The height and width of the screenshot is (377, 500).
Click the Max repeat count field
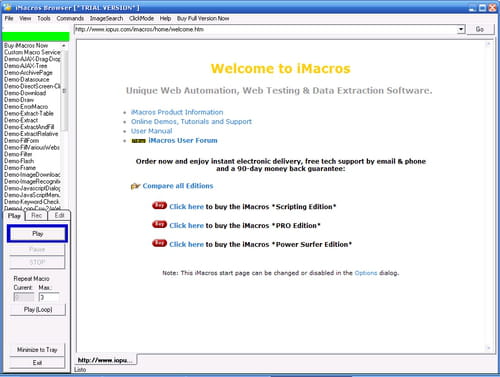49,297
